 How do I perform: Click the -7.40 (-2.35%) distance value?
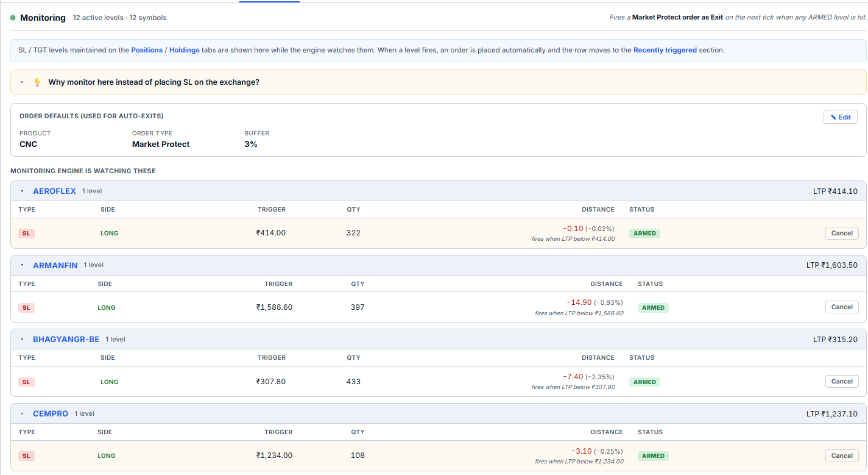point(588,377)
